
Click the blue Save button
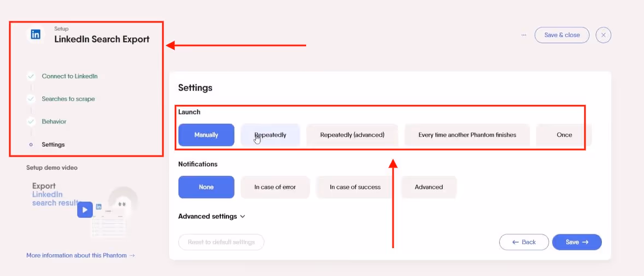point(577,242)
